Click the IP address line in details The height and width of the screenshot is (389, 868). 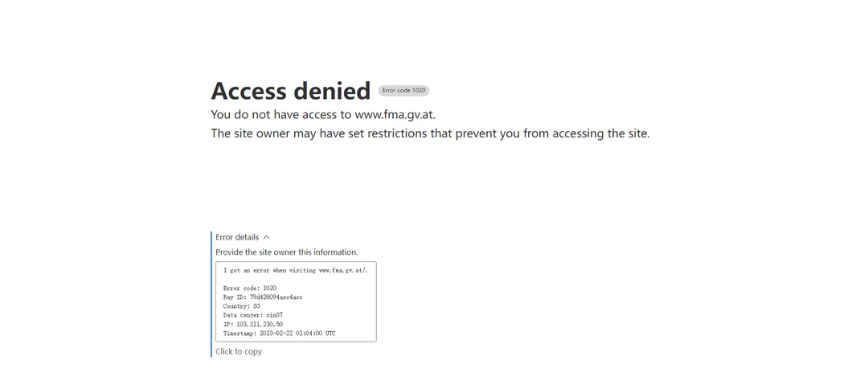[253, 324]
